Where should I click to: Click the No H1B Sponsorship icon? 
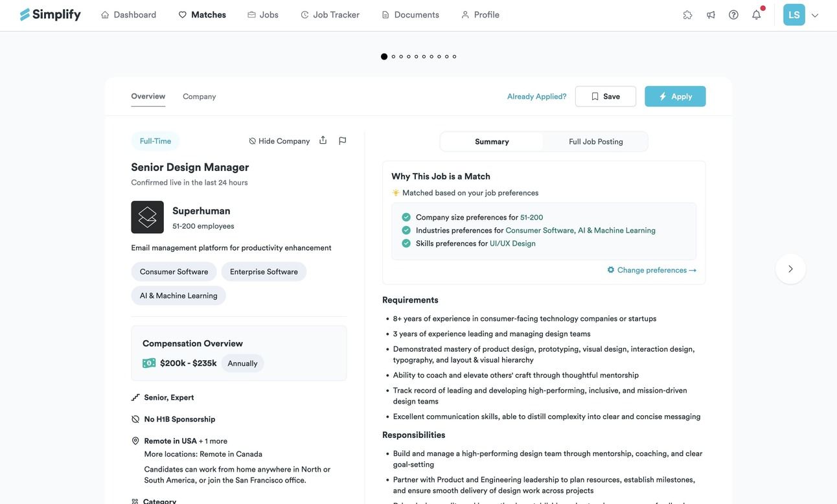[135, 419]
